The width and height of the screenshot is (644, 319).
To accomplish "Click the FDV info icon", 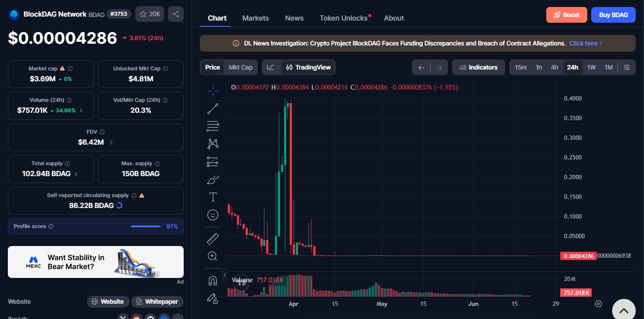I will 102,132.
